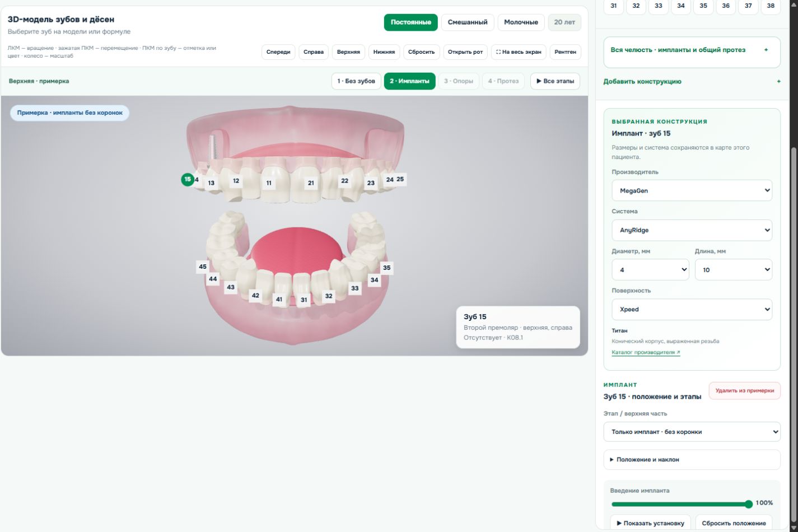
Task: Select tooth label 22 on the model
Action: click(344, 181)
